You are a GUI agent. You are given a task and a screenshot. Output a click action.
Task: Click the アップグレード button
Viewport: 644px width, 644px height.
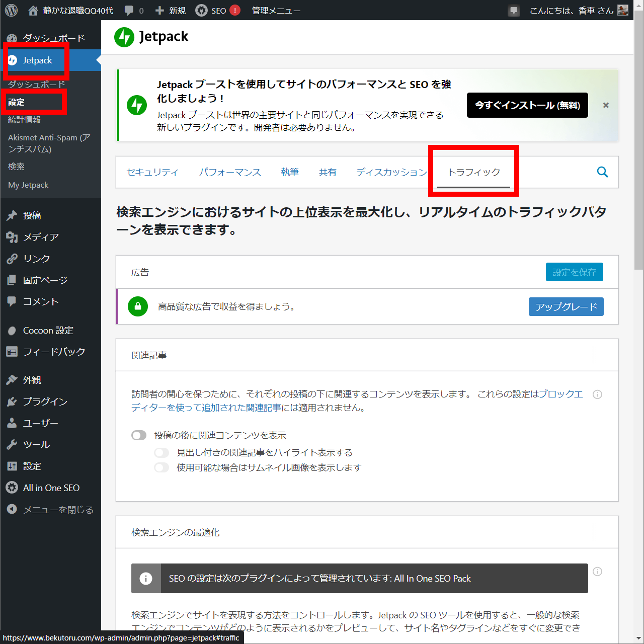point(566,307)
